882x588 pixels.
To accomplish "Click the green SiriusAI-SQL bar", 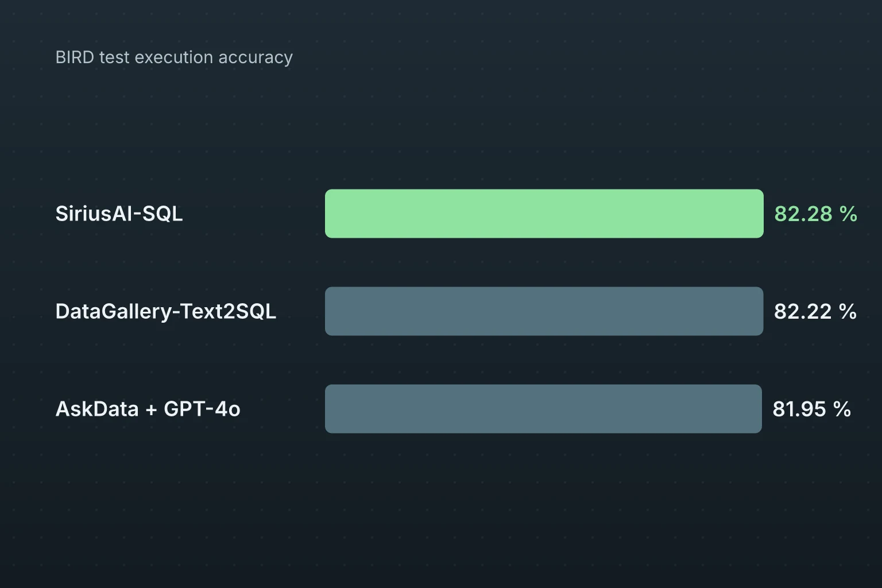I will click(x=544, y=214).
